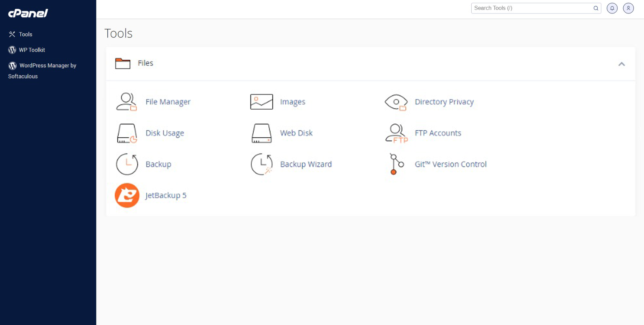Focus the Search Tools input field
Screen dimensions: 644x325
click(532, 8)
